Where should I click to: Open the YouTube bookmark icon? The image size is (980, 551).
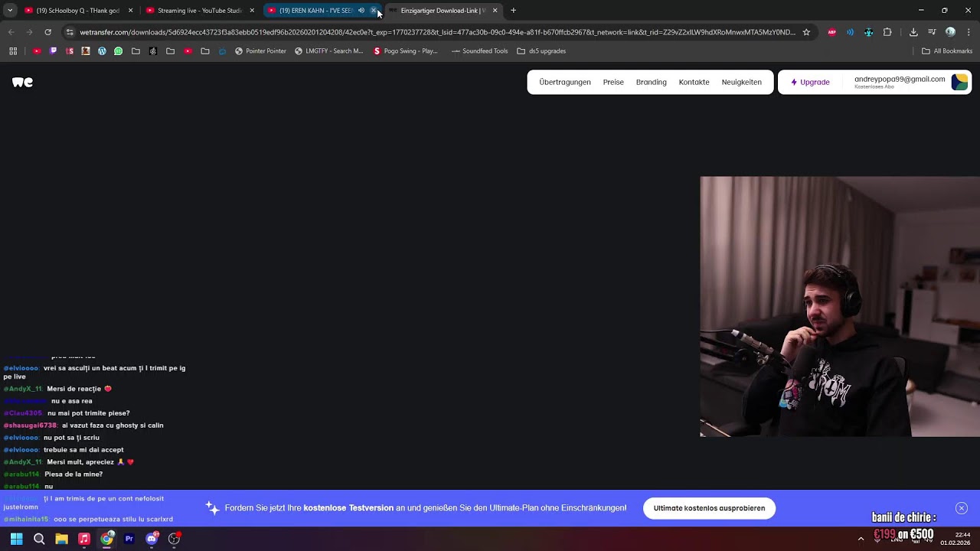pos(37,51)
